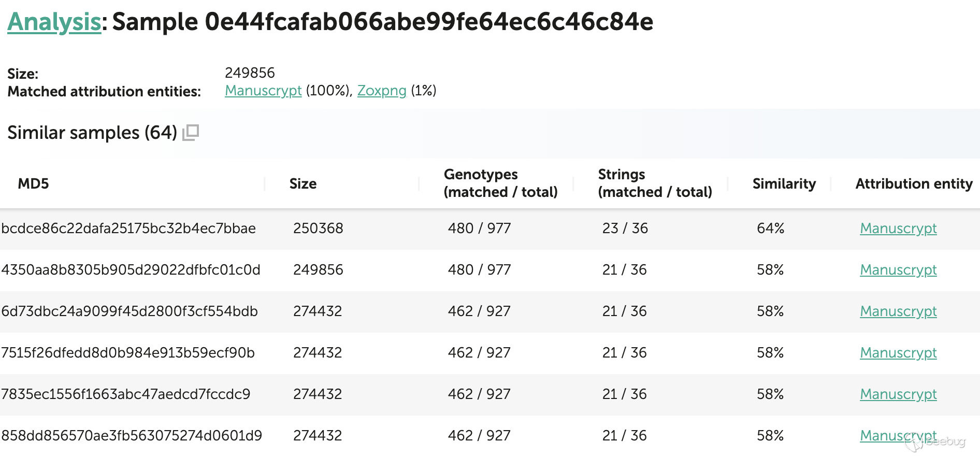The image size is (980, 456).
Task: Sort table by Size column header
Action: coord(303,183)
